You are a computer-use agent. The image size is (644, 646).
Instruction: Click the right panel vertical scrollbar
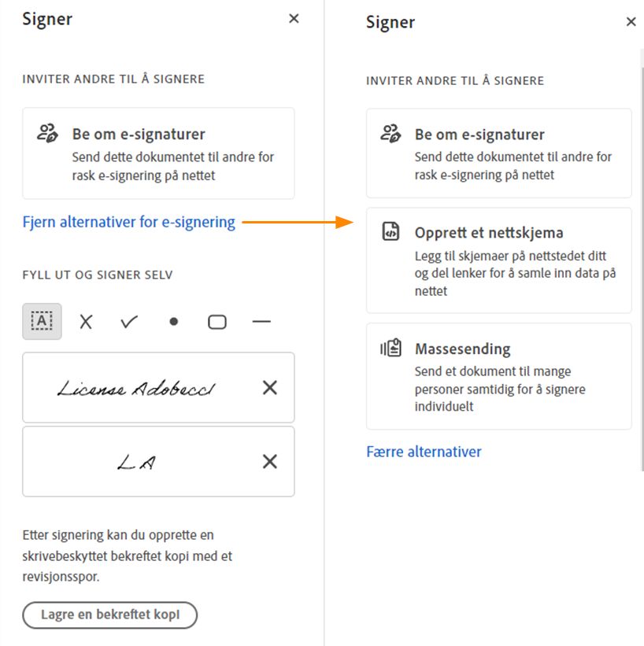click(x=642, y=260)
